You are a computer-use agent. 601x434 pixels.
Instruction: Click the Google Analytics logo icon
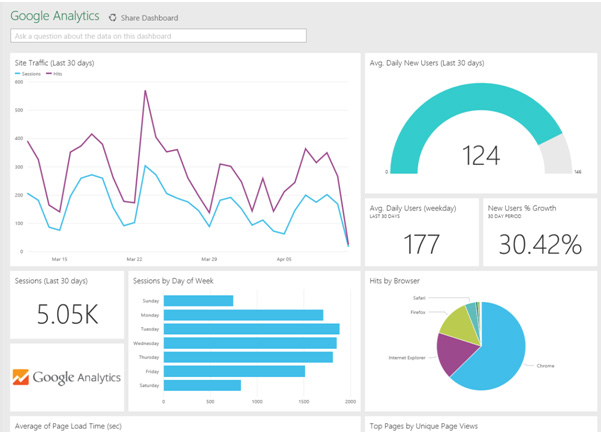click(23, 378)
